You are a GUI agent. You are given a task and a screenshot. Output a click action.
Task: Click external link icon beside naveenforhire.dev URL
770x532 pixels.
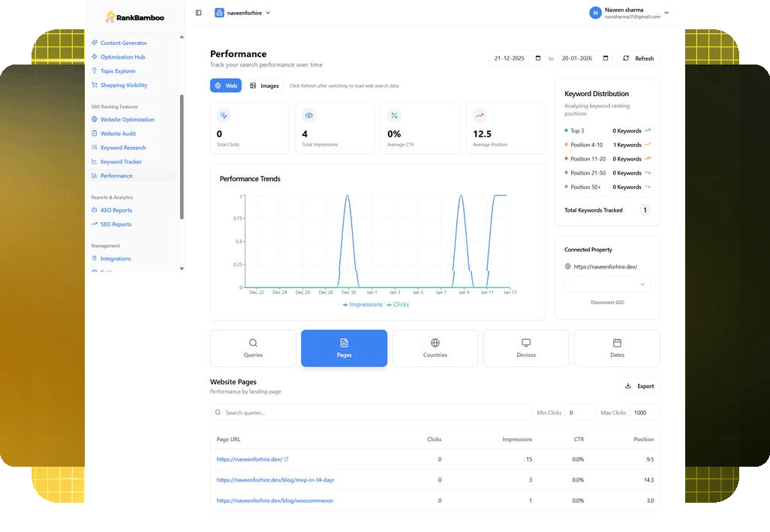pyautogui.click(x=286, y=459)
